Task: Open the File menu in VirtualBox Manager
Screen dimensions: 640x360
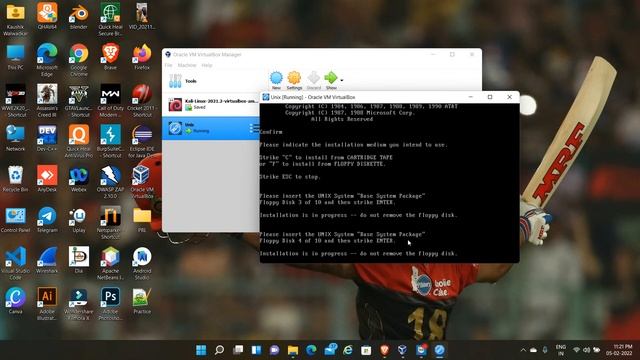Action: (169, 65)
